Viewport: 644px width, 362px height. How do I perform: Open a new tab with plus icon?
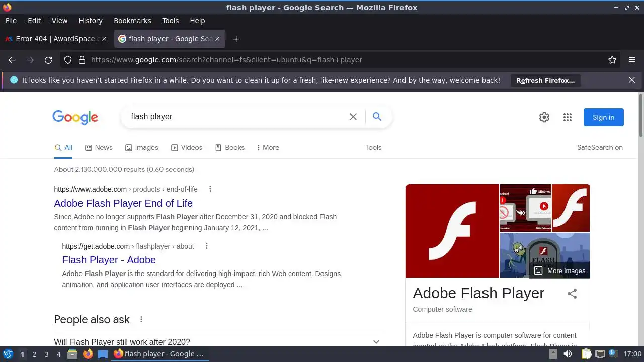[236, 39]
